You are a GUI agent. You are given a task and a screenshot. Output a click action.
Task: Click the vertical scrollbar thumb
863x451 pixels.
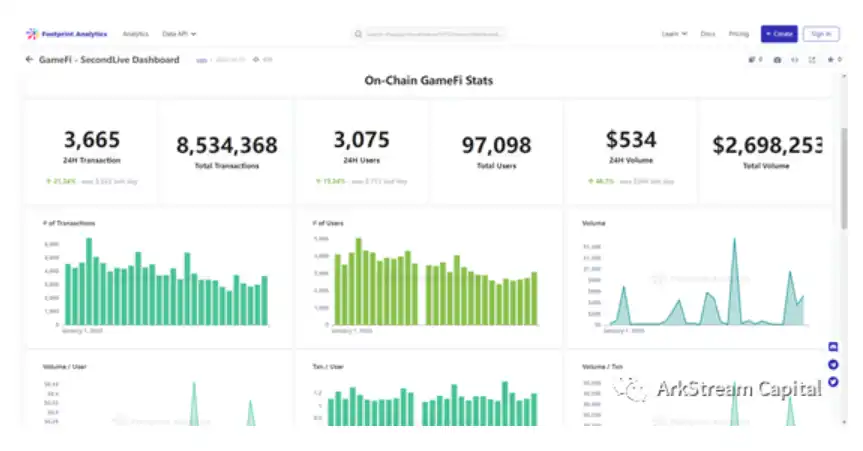pos(844,178)
